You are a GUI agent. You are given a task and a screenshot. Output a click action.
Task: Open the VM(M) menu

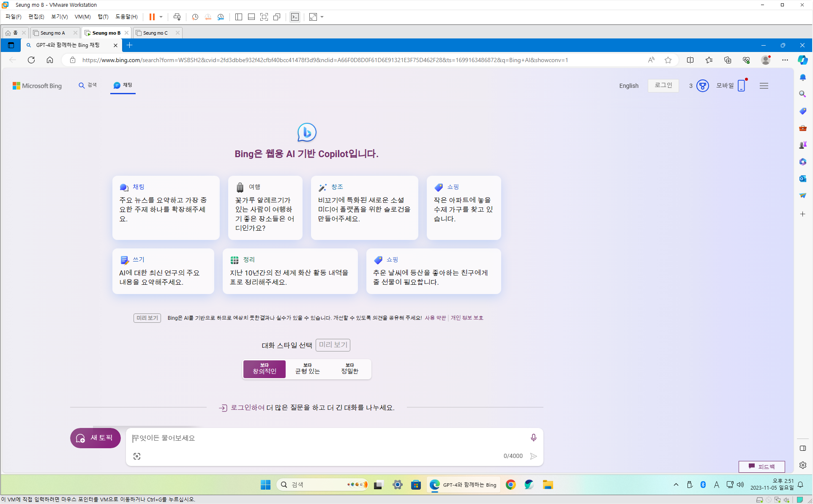(82, 17)
